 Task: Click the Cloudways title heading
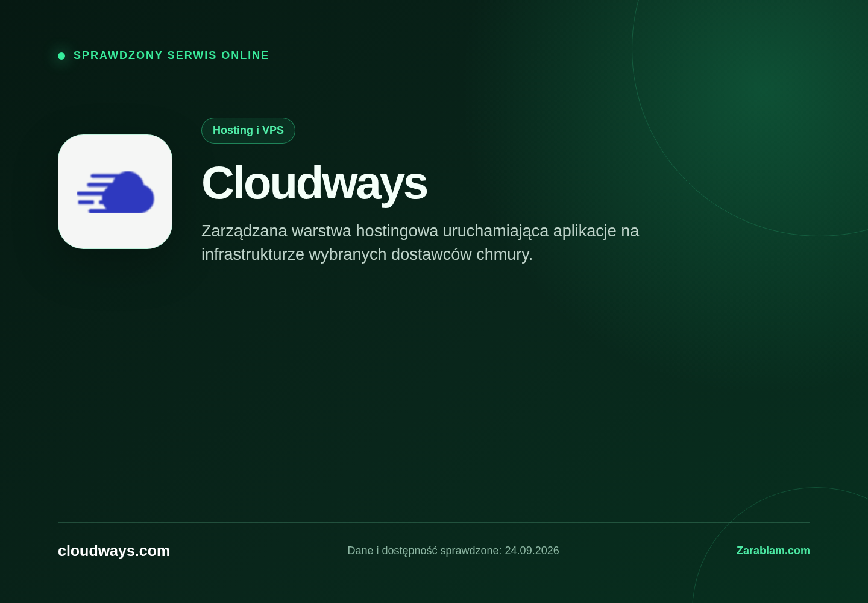click(x=314, y=183)
